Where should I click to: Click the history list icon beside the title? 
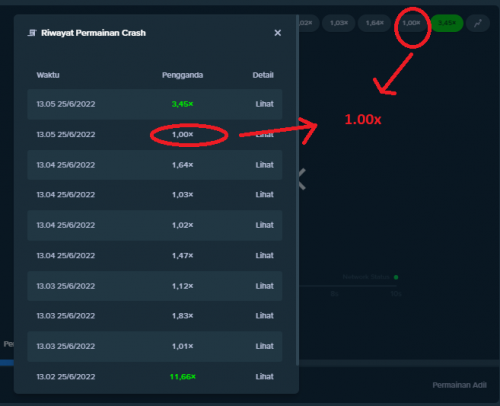[x=32, y=33]
